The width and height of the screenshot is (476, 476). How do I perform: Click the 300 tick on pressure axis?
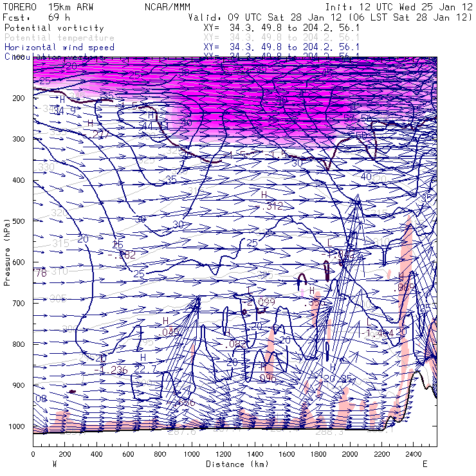(x=19, y=139)
